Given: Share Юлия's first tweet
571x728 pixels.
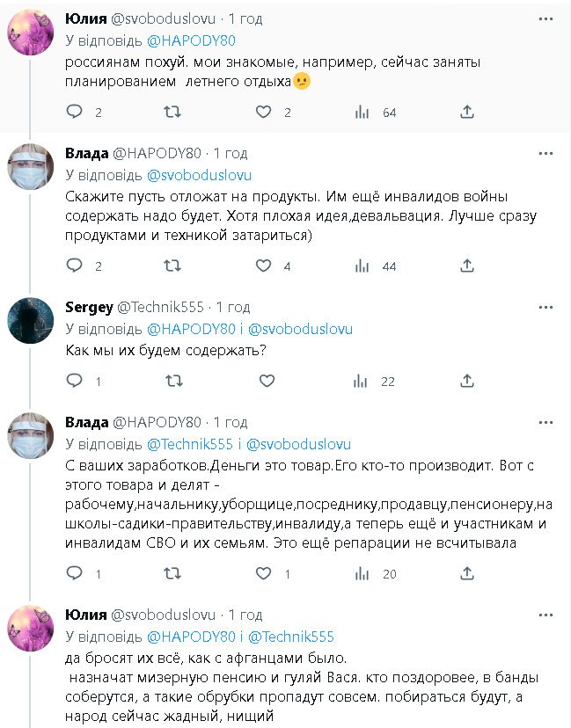Looking at the screenshot, I should [x=467, y=112].
